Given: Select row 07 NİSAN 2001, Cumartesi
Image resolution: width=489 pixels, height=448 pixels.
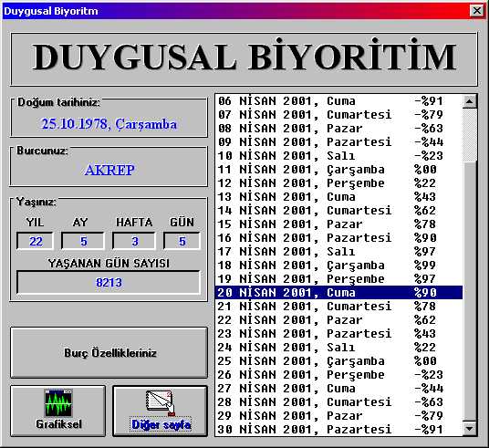Looking at the screenshot, I should pyautogui.click(x=339, y=115).
